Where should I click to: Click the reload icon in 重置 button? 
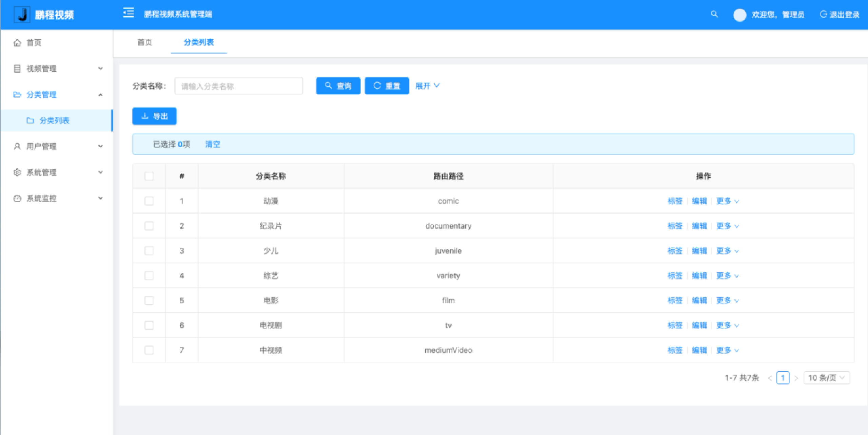tap(377, 86)
